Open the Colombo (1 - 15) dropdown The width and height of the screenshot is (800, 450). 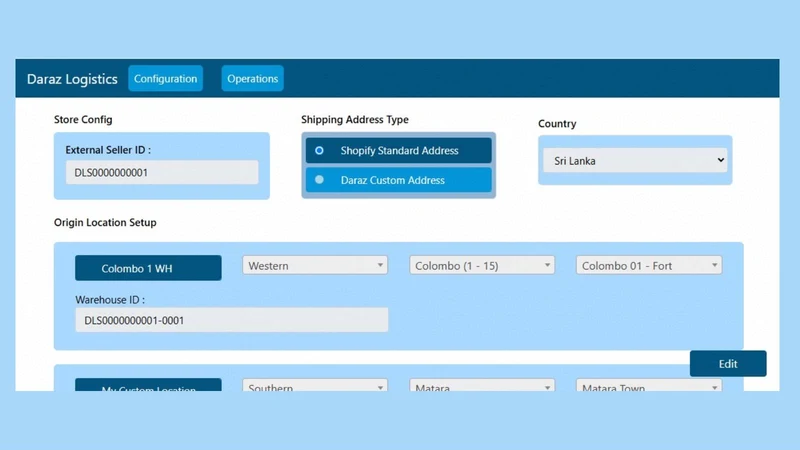482,265
